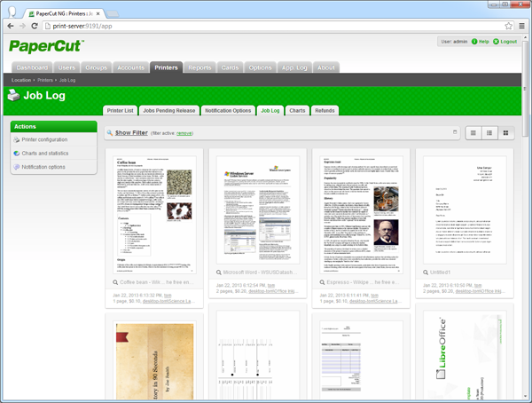The image size is (532, 403).
Task: Collapse the filter bar using small corner icon
Action: (455, 132)
